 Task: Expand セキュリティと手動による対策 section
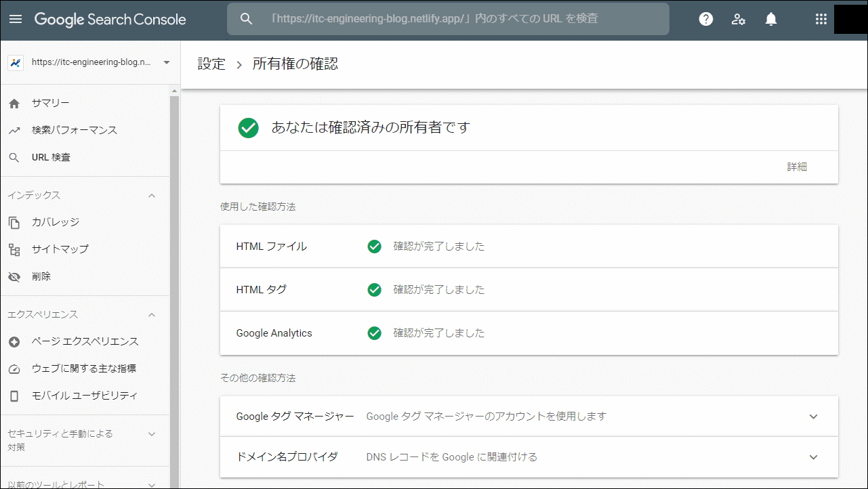152,433
